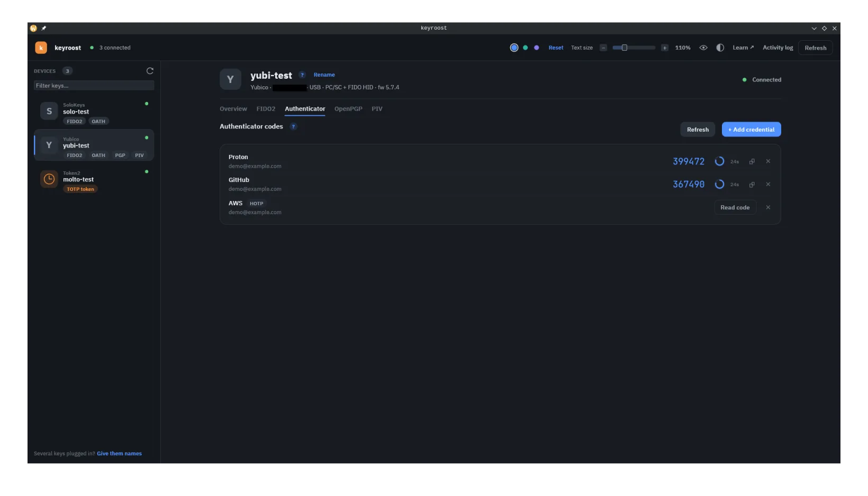Select the purple accent color swatch
The height and width of the screenshot is (496, 868).
coord(536,48)
